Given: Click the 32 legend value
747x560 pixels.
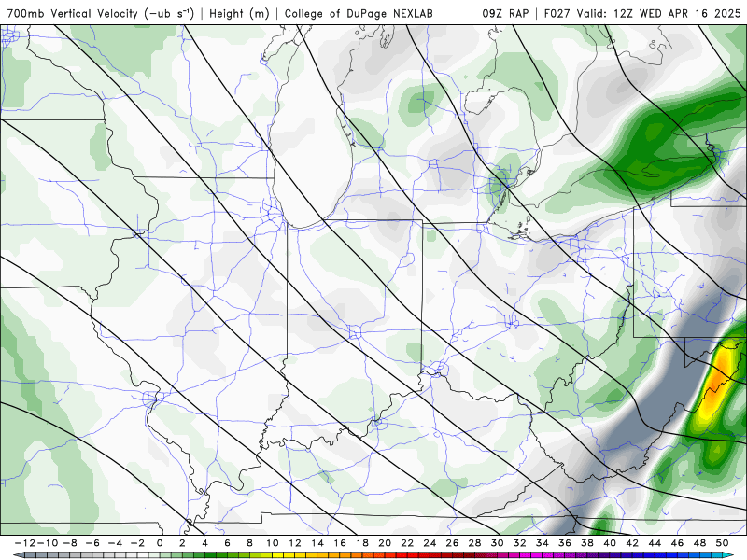Looking at the screenshot, I should pyautogui.click(x=520, y=543).
